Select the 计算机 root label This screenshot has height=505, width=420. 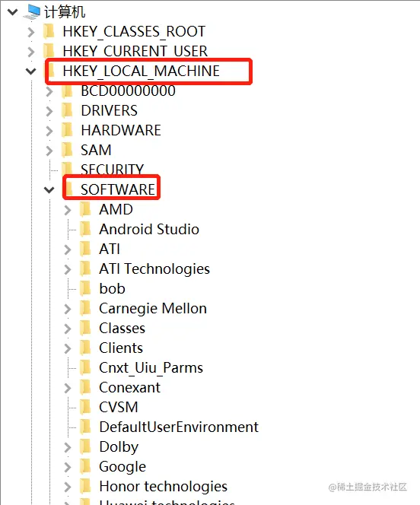[65, 12]
